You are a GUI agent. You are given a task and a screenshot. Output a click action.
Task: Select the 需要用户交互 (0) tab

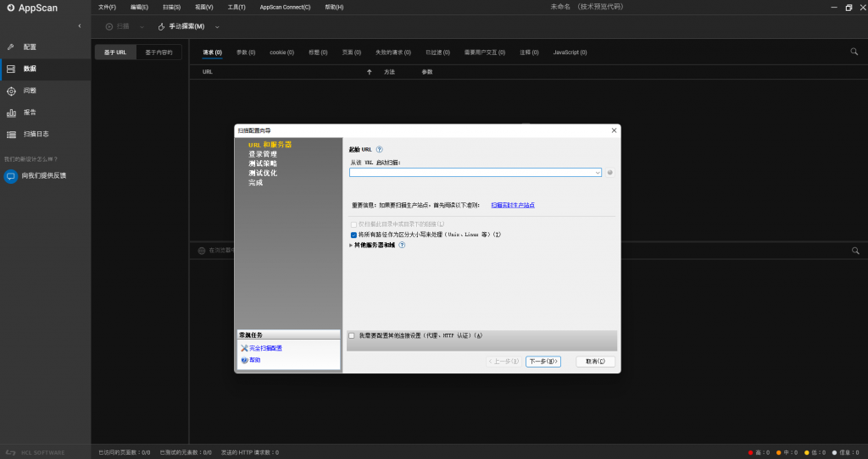[x=484, y=53]
